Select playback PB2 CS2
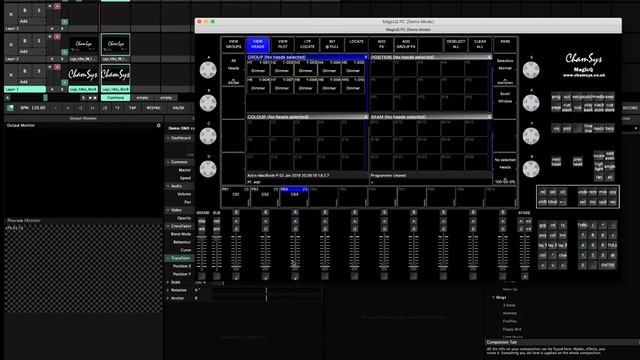 pyautogui.click(x=265, y=197)
